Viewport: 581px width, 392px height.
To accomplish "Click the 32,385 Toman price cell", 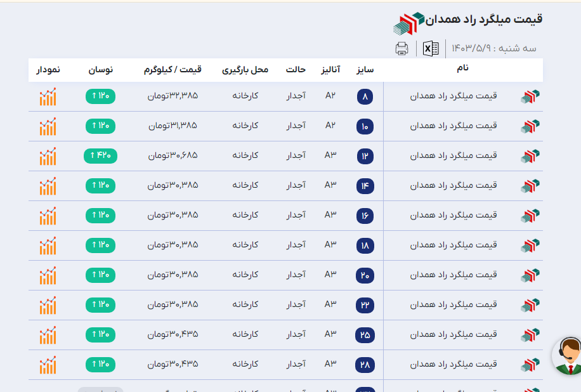I will tap(173, 96).
